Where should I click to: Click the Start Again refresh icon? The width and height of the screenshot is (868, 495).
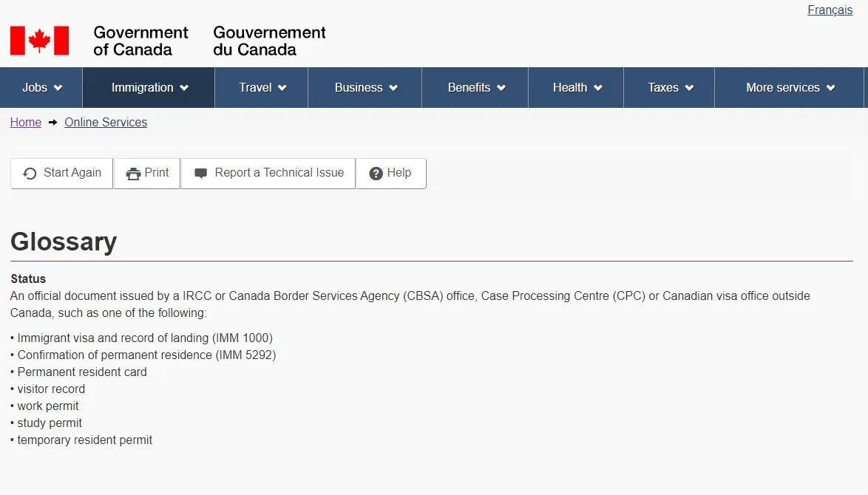(30, 174)
